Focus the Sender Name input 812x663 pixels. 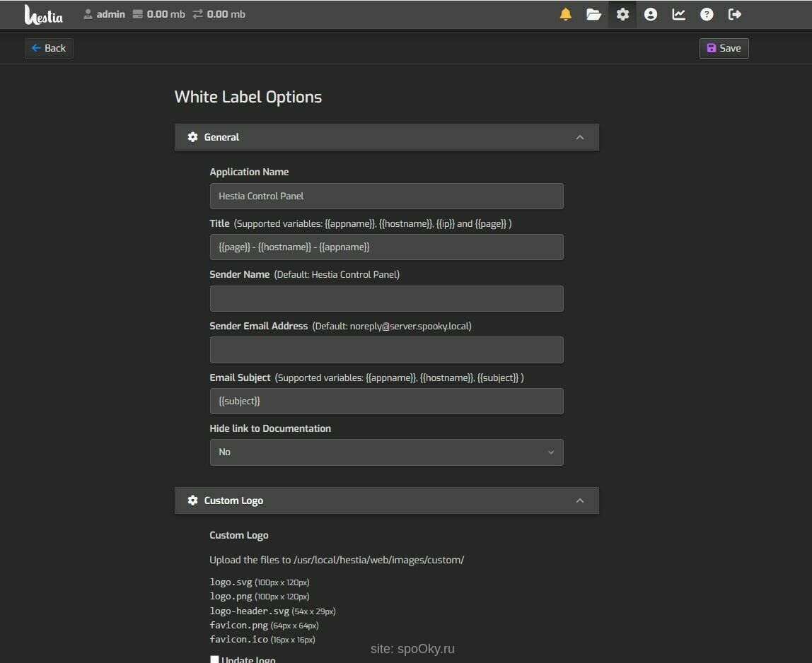click(x=386, y=299)
